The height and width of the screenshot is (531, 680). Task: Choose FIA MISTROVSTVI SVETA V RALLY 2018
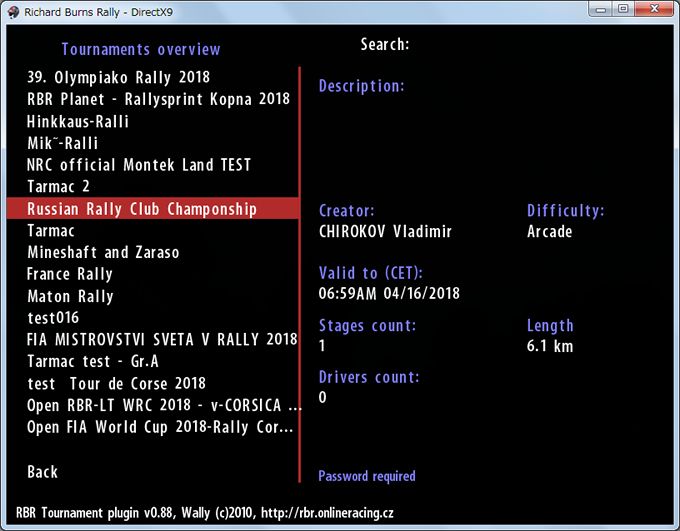(162, 339)
